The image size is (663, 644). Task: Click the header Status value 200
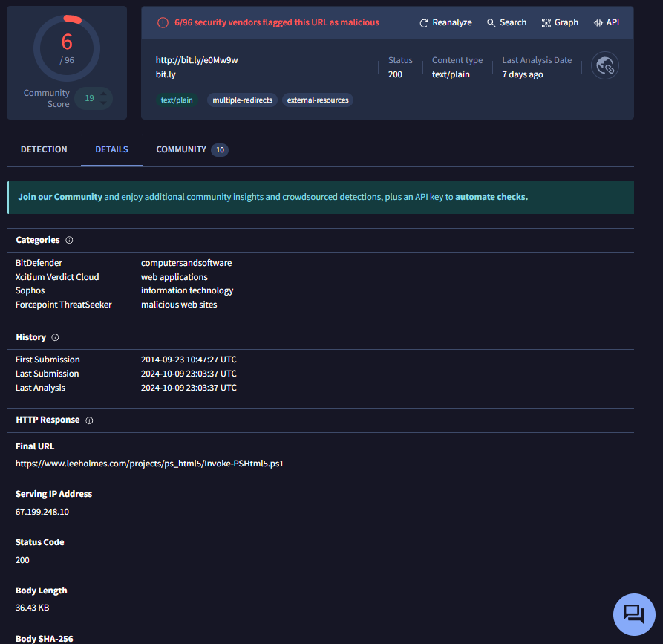(395, 74)
